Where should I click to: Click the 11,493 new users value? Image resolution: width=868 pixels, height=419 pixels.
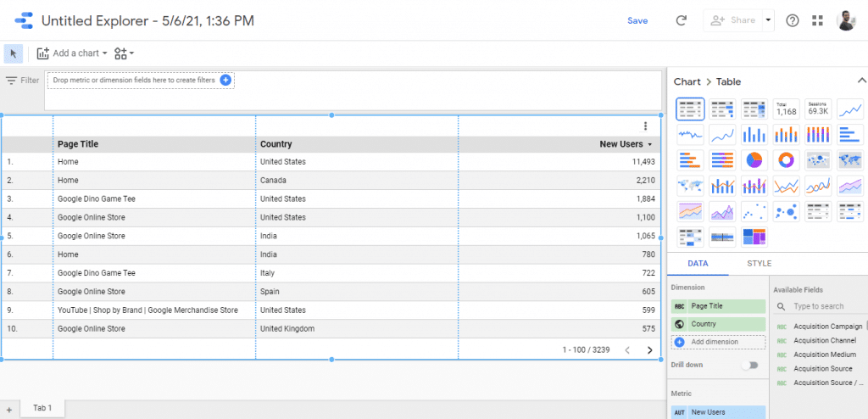click(x=644, y=162)
